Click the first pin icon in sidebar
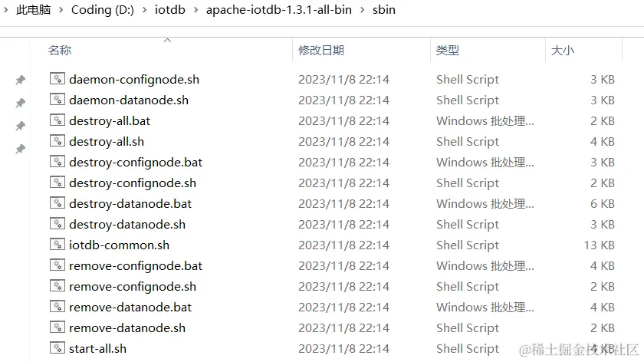The height and width of the screenshot is (362, 644). pos(20,80)
